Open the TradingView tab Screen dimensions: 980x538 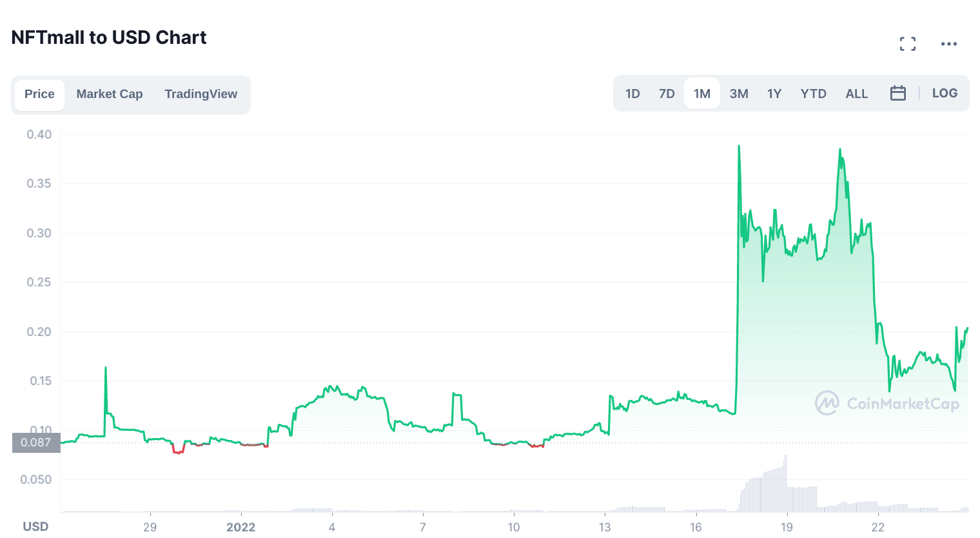click(x=201, y=94)
